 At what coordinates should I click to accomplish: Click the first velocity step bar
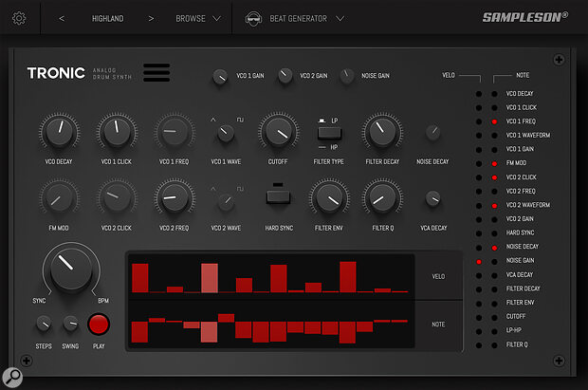[x=139, y=278]
